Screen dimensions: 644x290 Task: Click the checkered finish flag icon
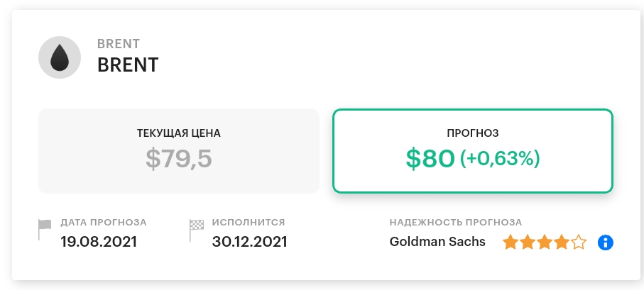(x=196, y=230)
